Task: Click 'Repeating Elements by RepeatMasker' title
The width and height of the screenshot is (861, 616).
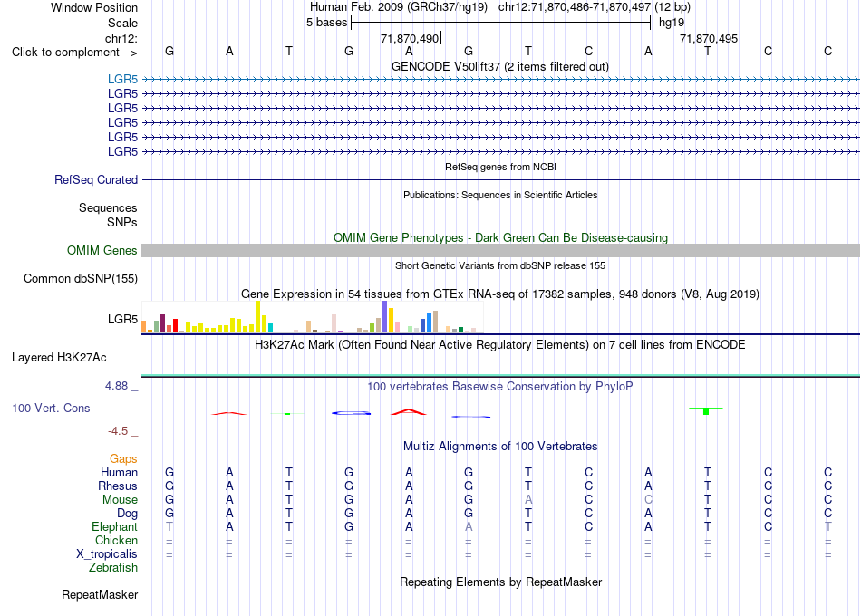Action: tap(500, 582)
